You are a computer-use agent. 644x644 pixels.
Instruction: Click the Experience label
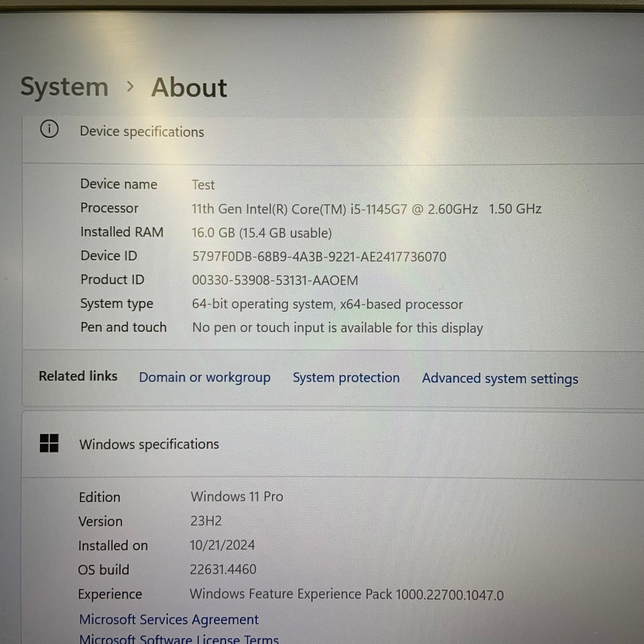pos(110,595)
